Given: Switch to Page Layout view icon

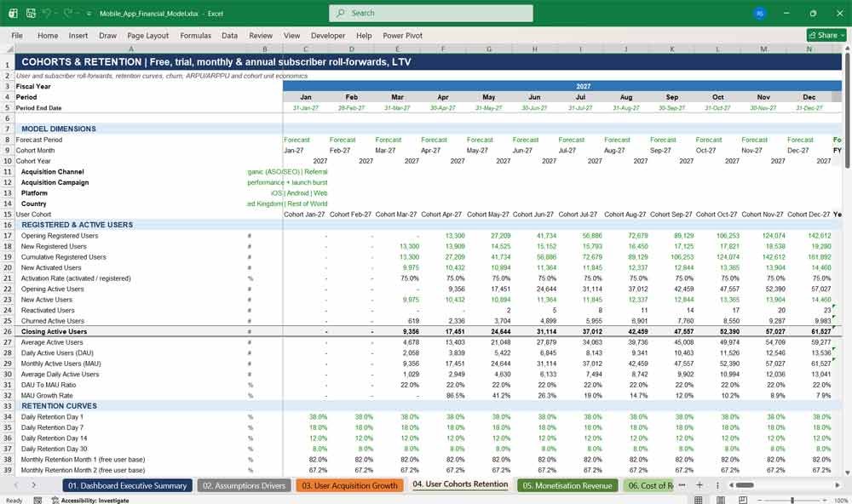Looking at the screenshot, I should [721, 500].
